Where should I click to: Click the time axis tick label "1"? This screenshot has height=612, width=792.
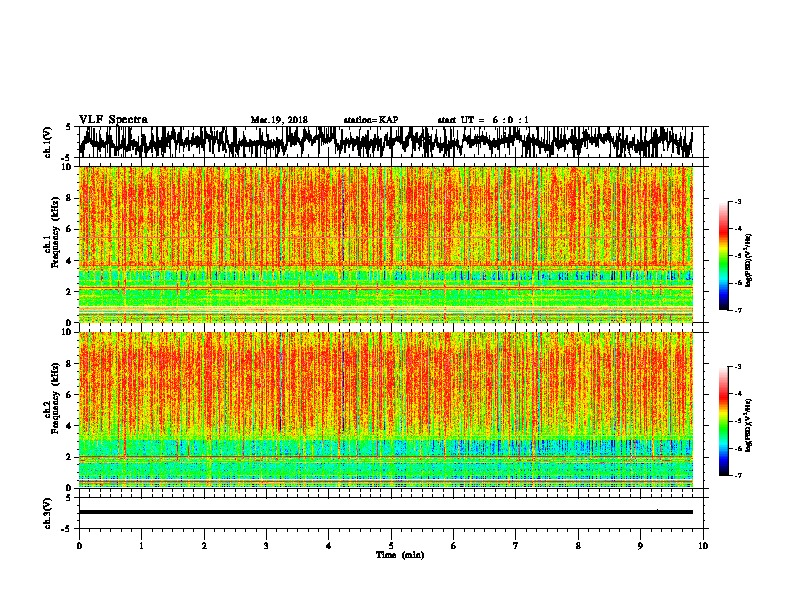[x=142, y=546]
